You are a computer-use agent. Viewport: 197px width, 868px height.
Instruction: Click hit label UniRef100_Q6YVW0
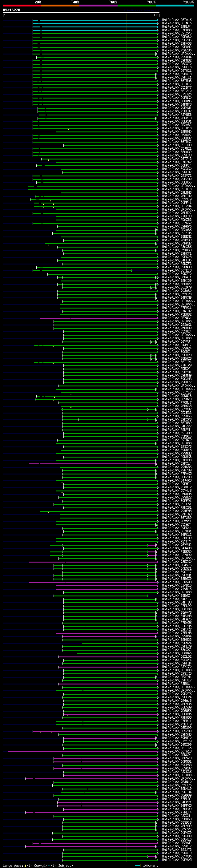177,857
